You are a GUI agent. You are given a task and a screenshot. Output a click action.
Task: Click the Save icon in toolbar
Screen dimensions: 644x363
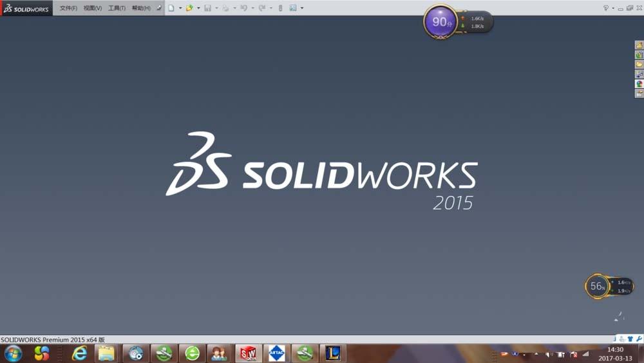[207, 8]
